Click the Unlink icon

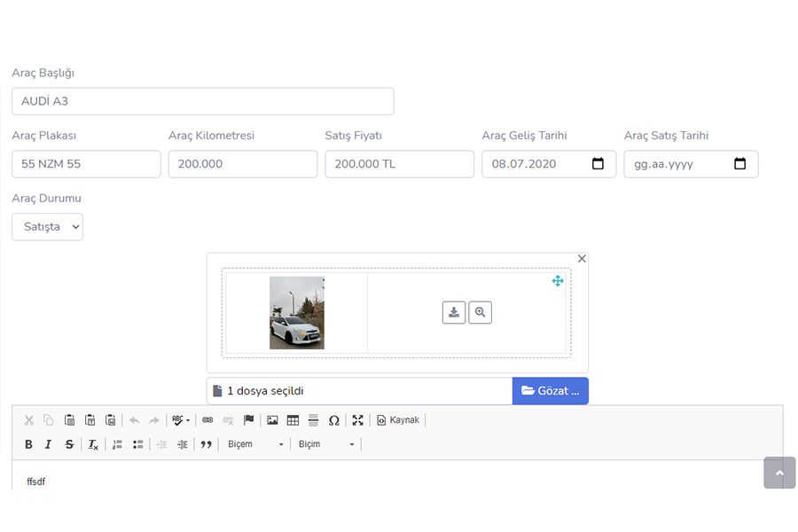point(228,420)
